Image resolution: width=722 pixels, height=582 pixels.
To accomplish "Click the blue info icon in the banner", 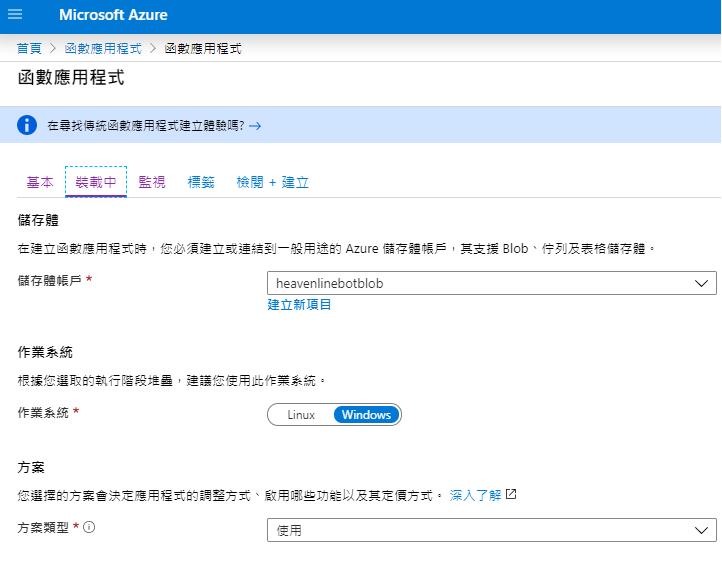I will point(27,125).
